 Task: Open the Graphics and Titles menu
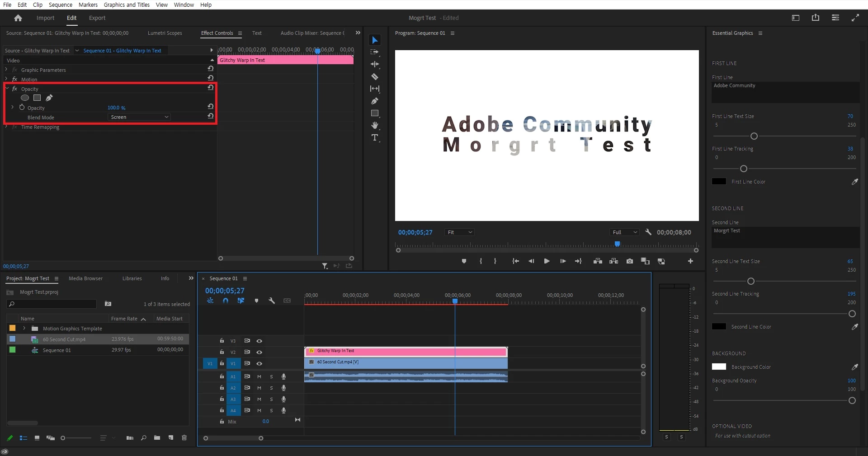point(127,5)
